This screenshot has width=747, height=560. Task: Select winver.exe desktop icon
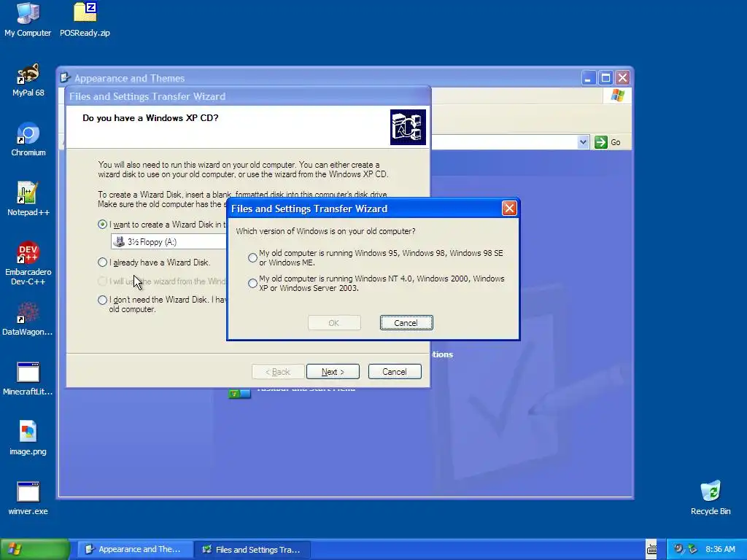(x=28, y=498)
